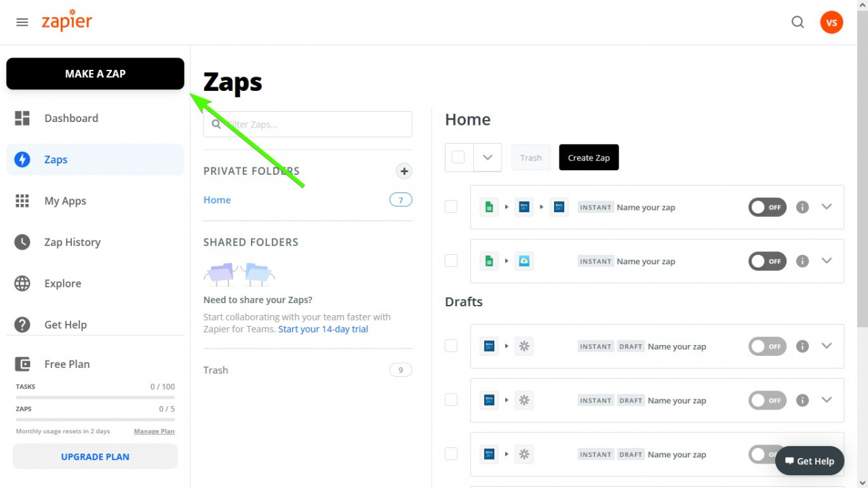
Task: Open search with the magnifier icon
Action: (797, 22)
